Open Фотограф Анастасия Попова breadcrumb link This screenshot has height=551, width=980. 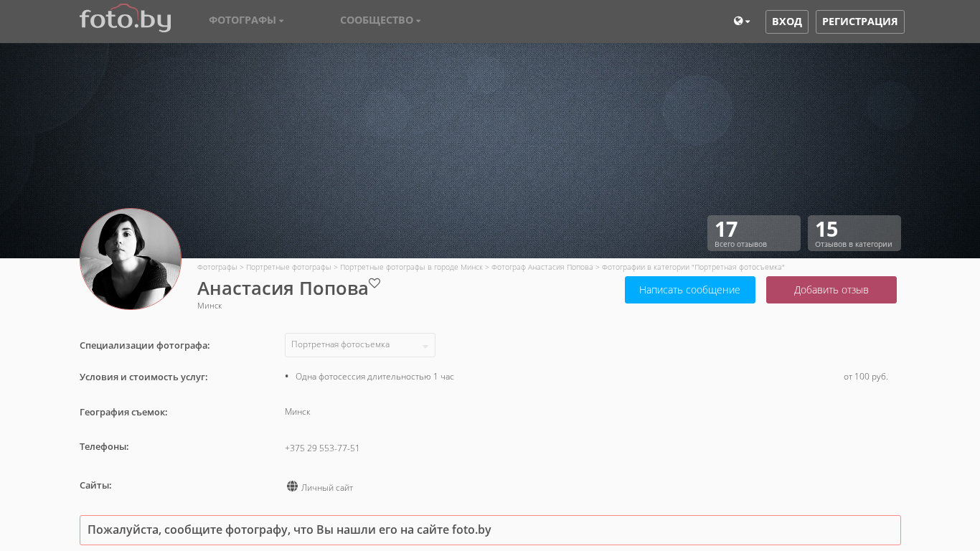[x=542, y=267]
